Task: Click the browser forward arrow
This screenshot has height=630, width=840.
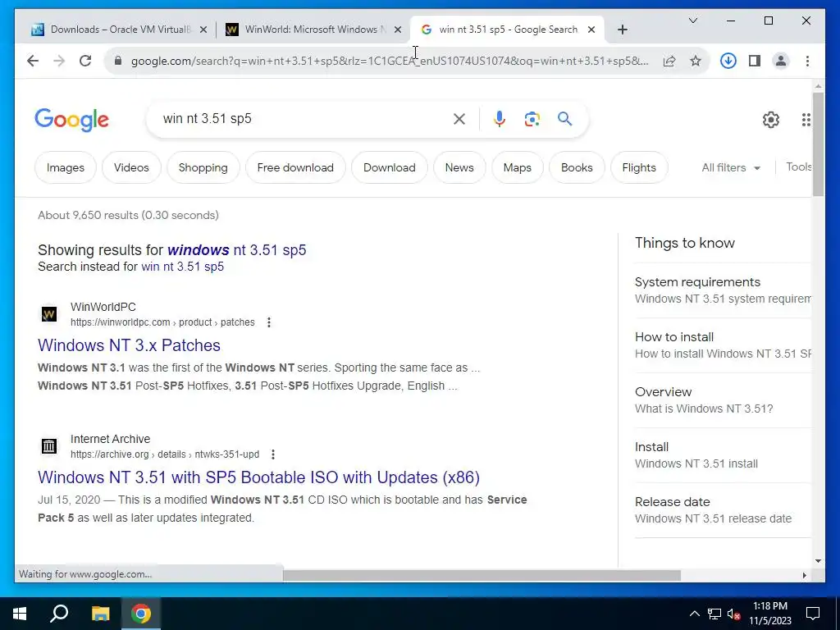Action: (59, 61)
